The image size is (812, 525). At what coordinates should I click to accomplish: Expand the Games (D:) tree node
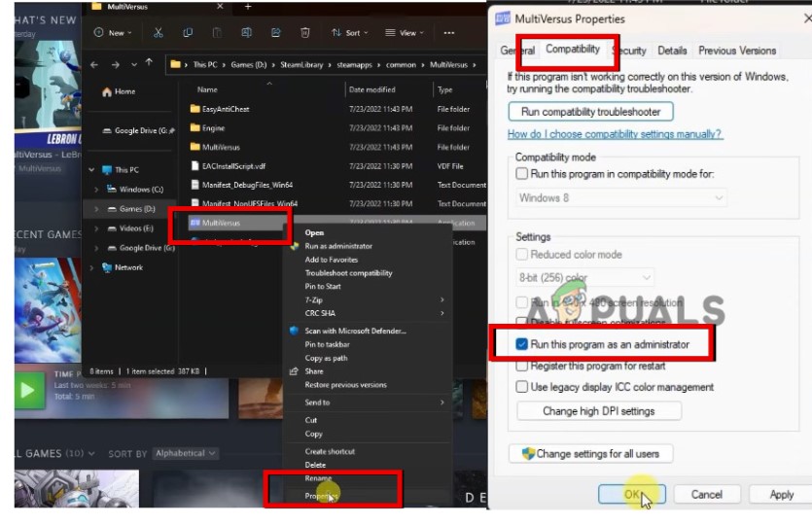pyautogui.click(x=96, y=209)
